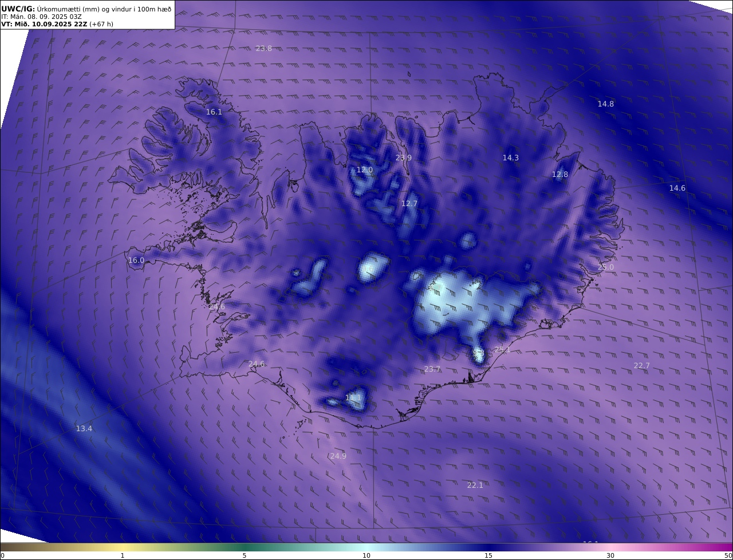Viewport: 733px width, 560px height.
Task: Click the 23.7 value label
Action: pos(432,369)
